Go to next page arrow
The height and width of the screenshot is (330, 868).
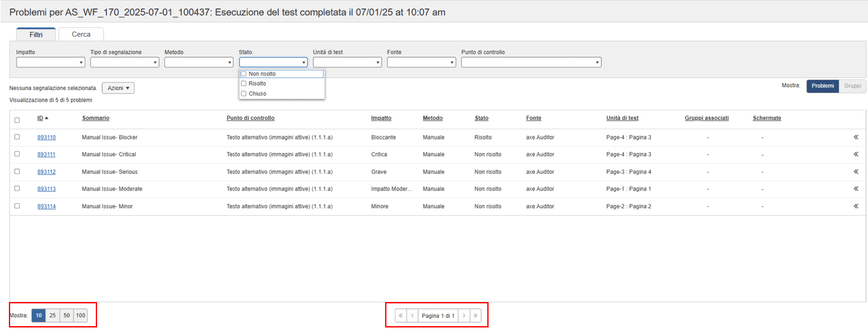464,315
